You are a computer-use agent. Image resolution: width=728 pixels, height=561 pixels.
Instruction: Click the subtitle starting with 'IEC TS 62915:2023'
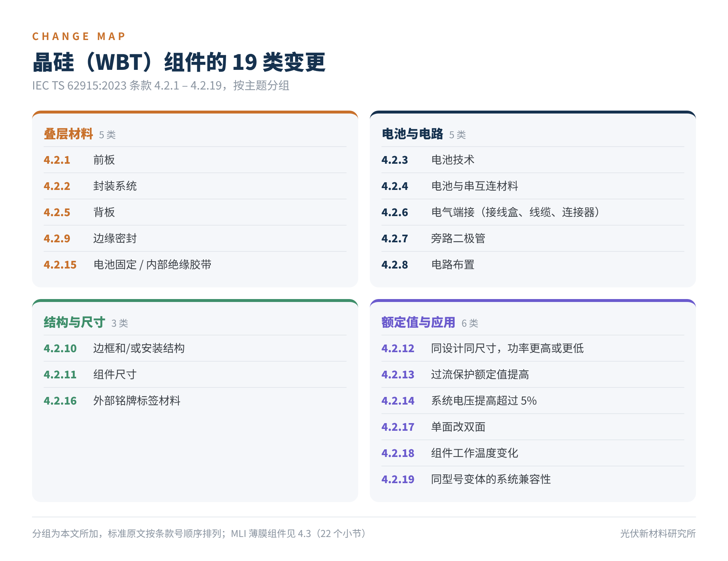(161, 85)
